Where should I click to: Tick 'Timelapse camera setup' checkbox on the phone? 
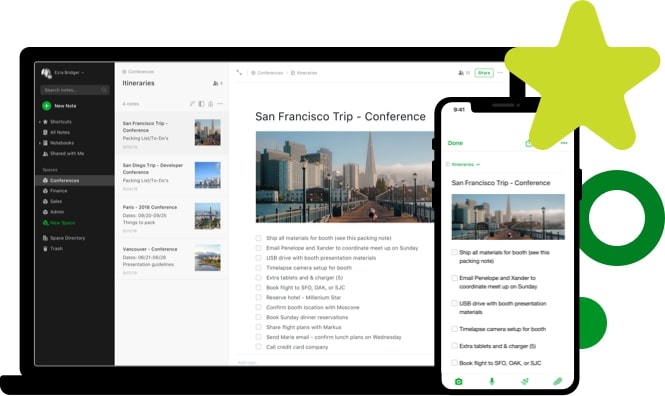(x=454, y=329)
